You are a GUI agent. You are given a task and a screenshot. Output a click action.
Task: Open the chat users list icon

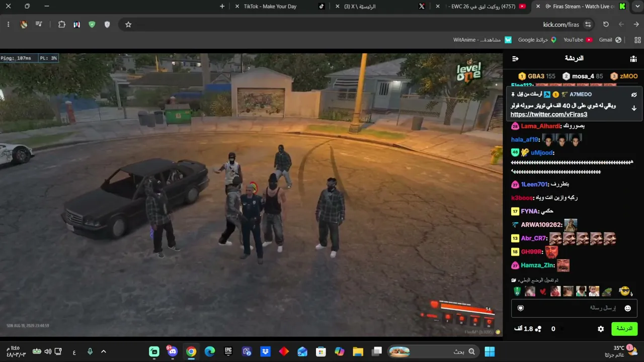tap(633, 59)
